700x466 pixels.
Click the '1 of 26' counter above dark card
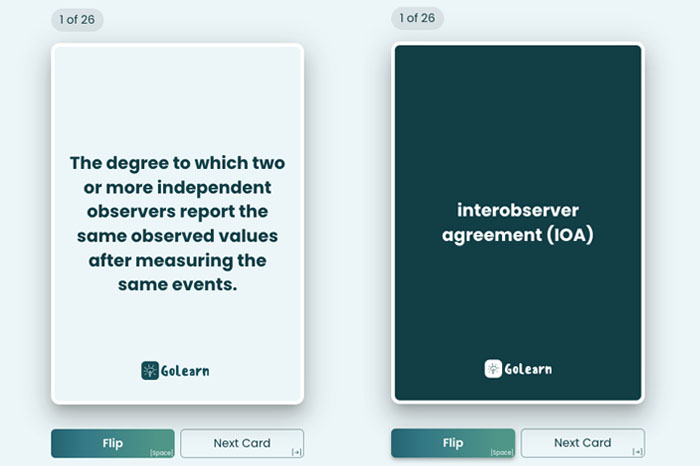pyautogui.click(x=417, y=19)
